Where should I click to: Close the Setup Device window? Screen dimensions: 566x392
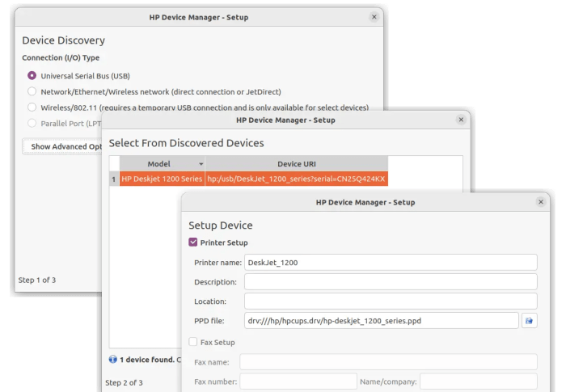point(541,202)
